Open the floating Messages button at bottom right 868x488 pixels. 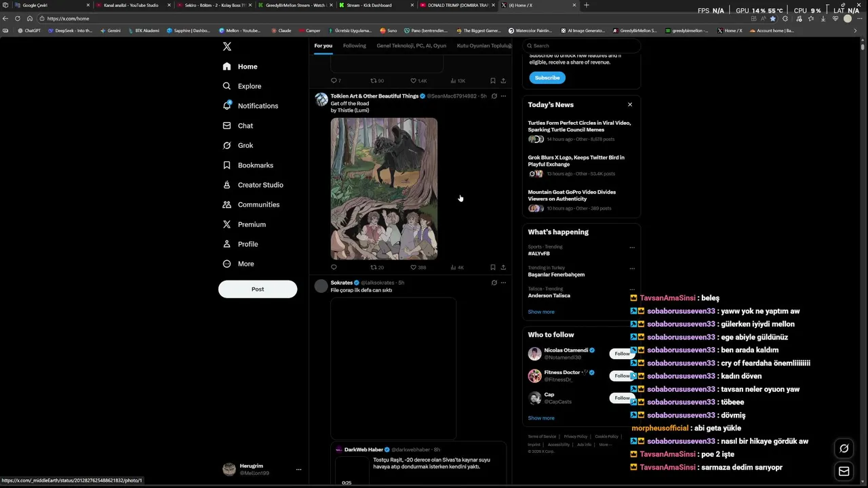point(844,471)
